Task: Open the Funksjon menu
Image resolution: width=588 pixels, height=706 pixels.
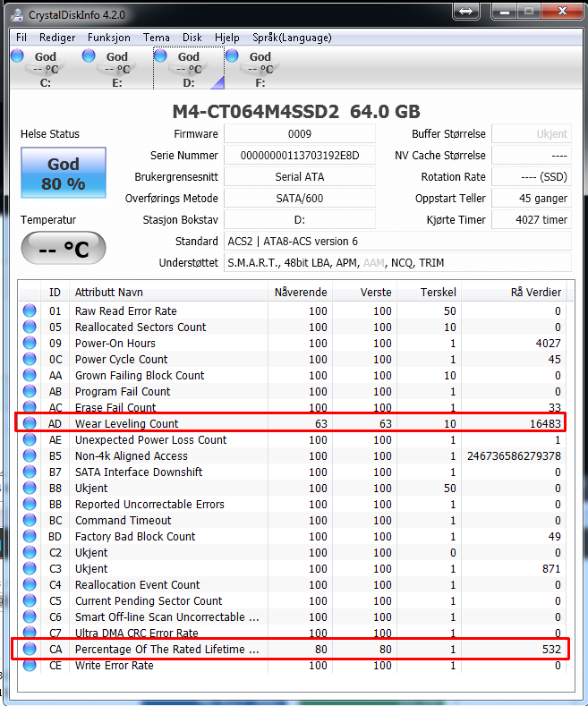Action: click(x=109, y=38)
